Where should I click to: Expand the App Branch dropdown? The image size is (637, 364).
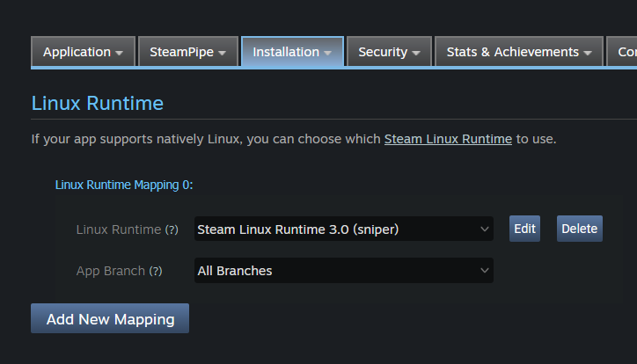click(343, 271)
